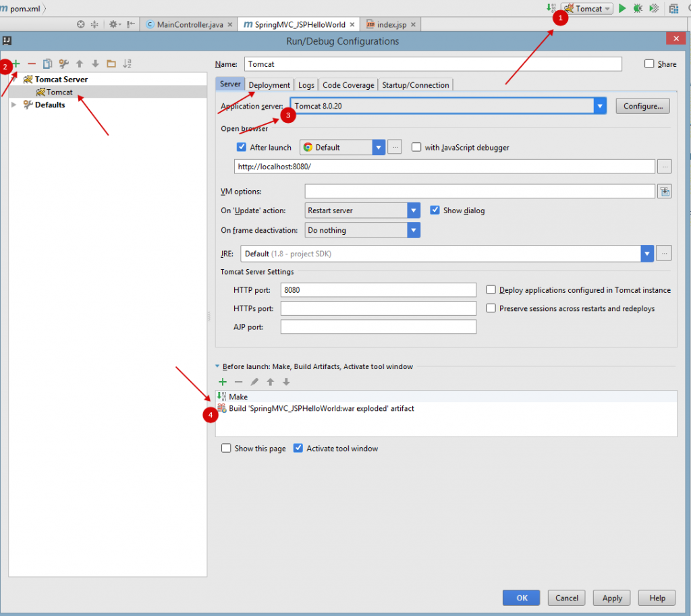Open the On 'Update' action dropdown
The image size is (691, 616).
414,211
